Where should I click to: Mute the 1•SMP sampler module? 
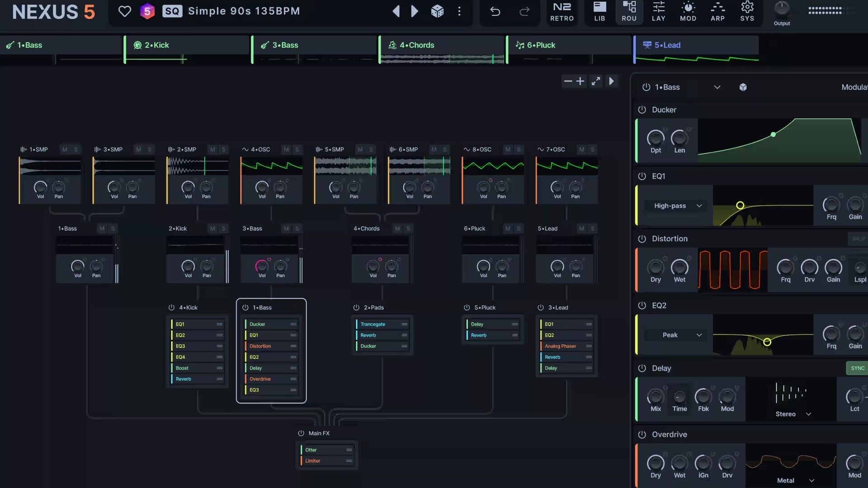[65, 150]
